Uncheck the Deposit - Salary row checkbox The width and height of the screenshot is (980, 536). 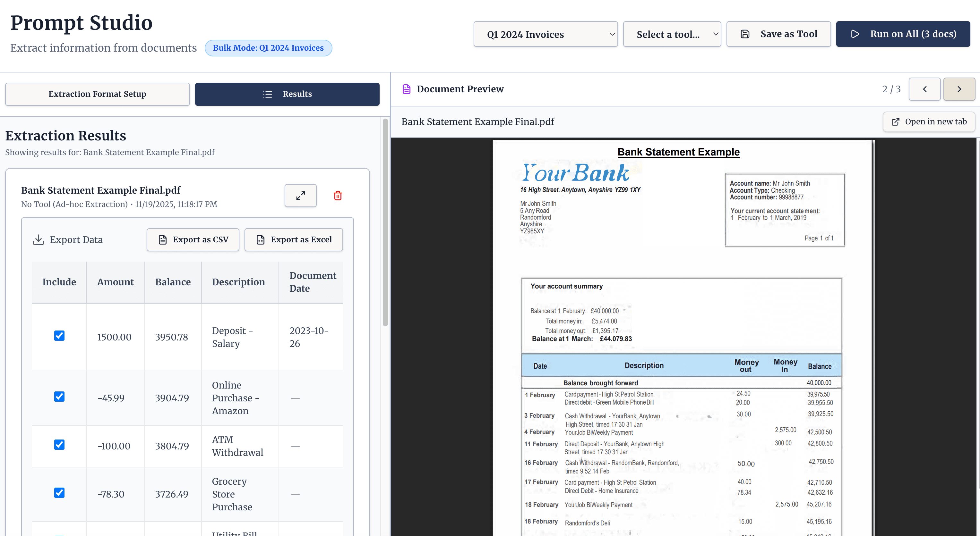click(59, 336)
